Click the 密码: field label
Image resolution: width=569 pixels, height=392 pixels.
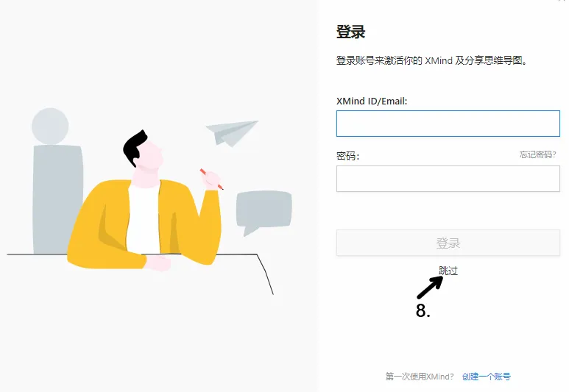[347, 156]
